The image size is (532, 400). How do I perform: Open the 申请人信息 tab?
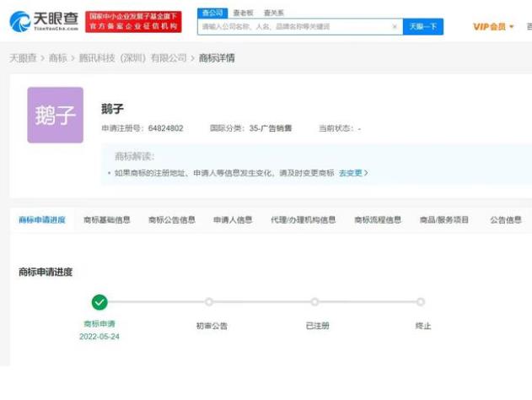(233, 220)
